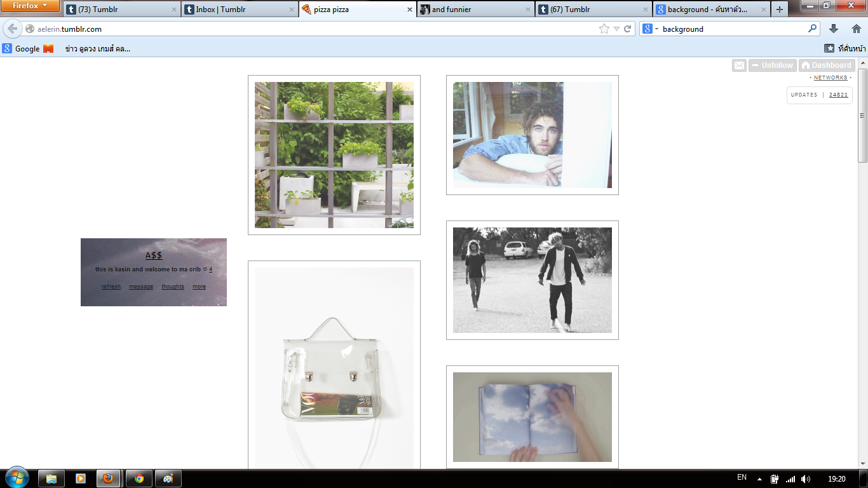Reload the current page
Screen dimensions: 868x488
pos(628,29)
